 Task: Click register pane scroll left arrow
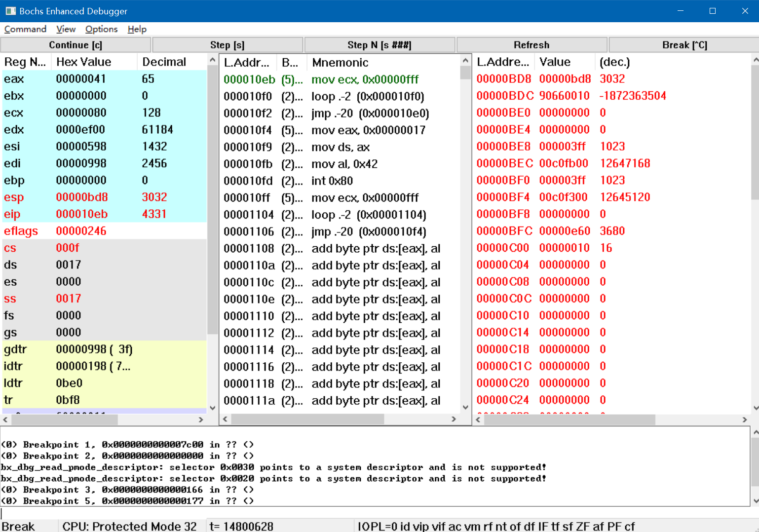pyautogui.click(x=5, y=419)
